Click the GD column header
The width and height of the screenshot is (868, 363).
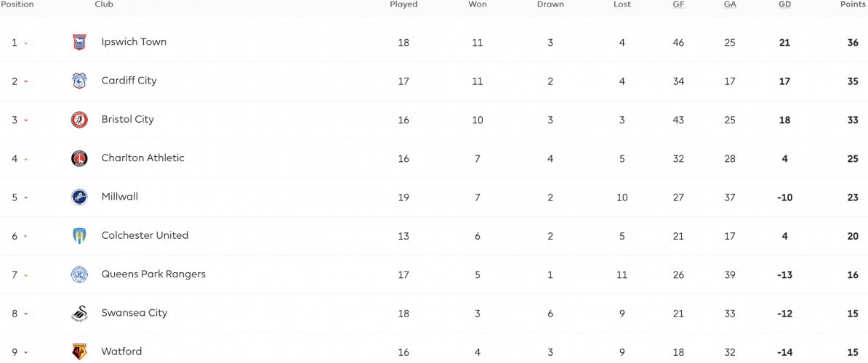coord(784,4)
